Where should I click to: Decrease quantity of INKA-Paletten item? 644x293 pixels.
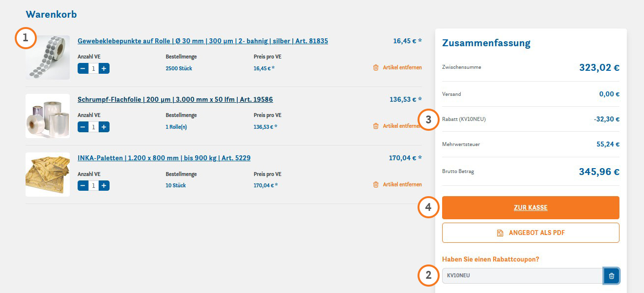[83, 185]
